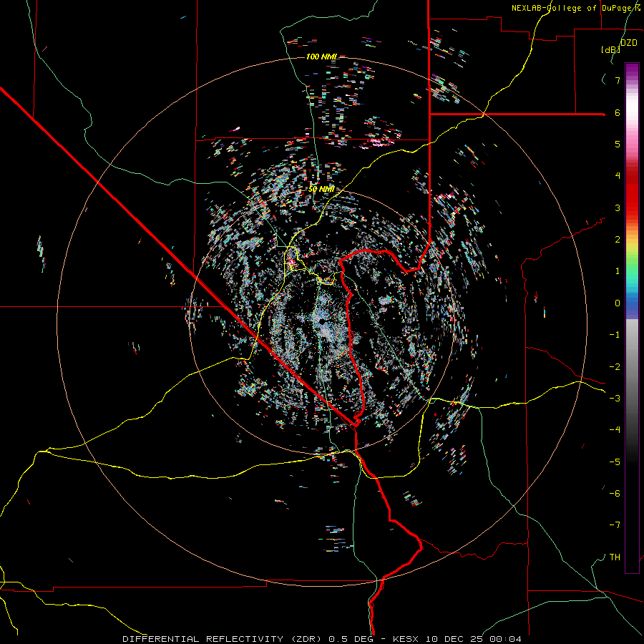This screenshot has height=644, width=644.
Task: Click the '7' value on the color scale
Action: 618,80
